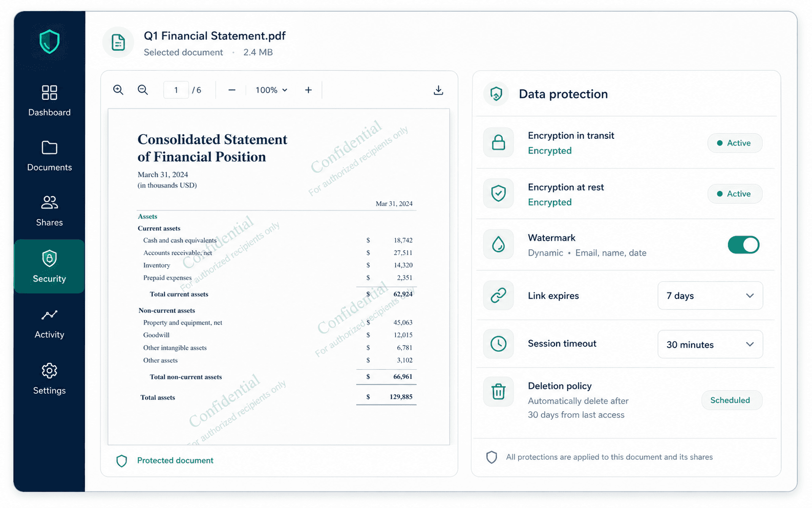Expand the 100% zoom level dropdown
812x508 pixels.
(x=271, y=90)
